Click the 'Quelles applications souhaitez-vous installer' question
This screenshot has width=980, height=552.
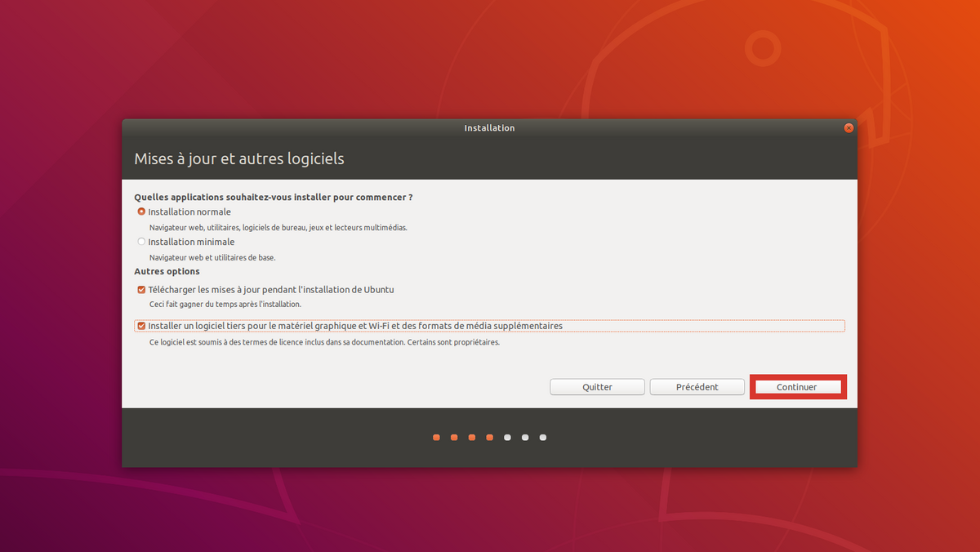(x=273, y=197)
